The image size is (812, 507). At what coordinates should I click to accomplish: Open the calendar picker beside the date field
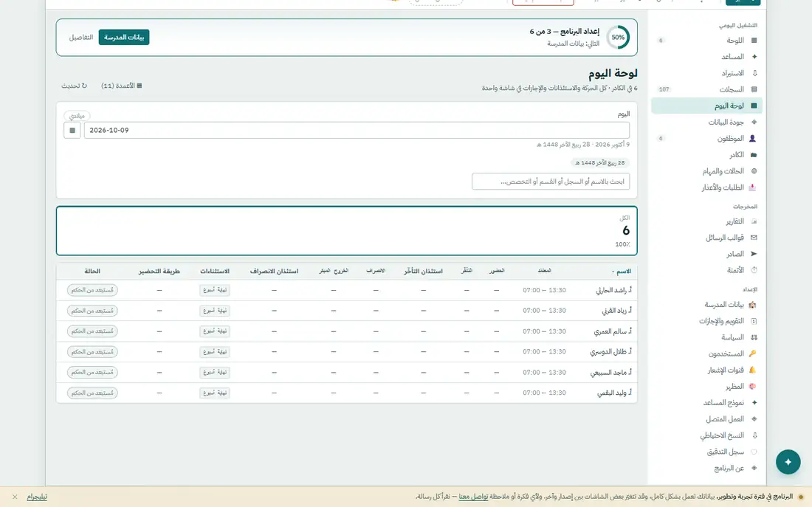72,131
